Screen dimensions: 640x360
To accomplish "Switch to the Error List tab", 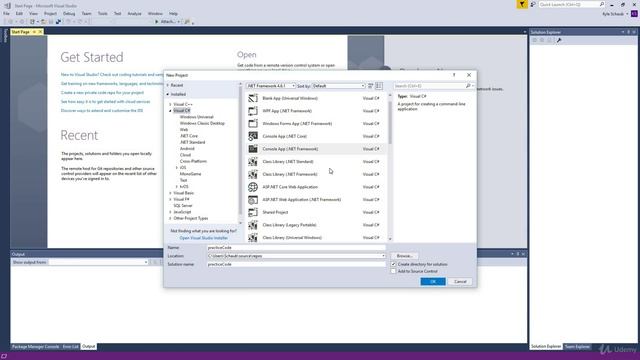I will [71, 347].
